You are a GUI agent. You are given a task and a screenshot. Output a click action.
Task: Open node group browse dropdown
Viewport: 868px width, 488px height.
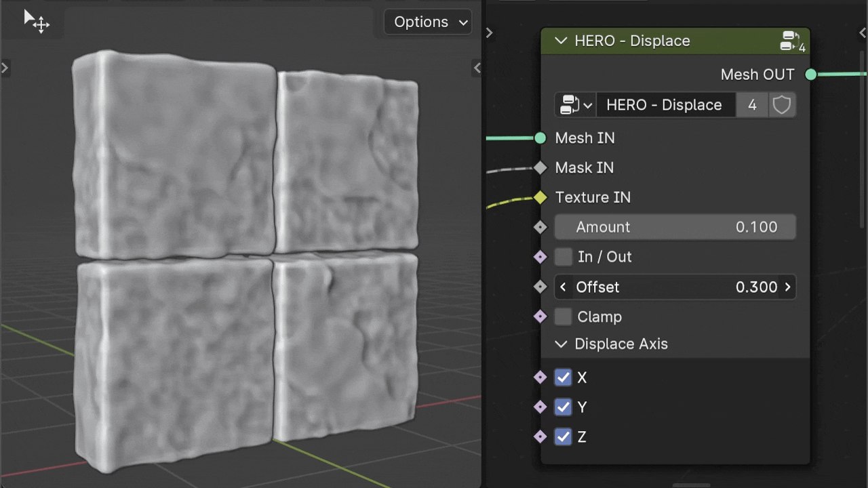pos(576,105)
